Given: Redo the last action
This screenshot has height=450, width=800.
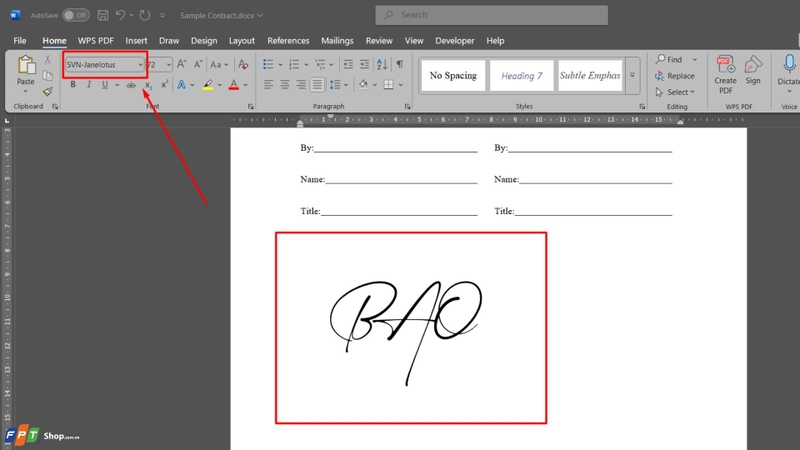Looking at the screenshot, I should [x=145, y=15].
